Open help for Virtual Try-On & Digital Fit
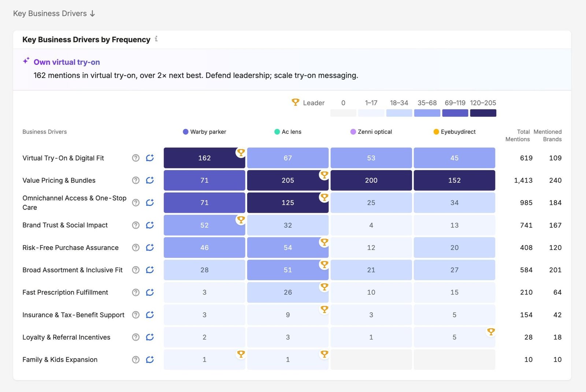586x392 pixels. [x=136, y=158]
